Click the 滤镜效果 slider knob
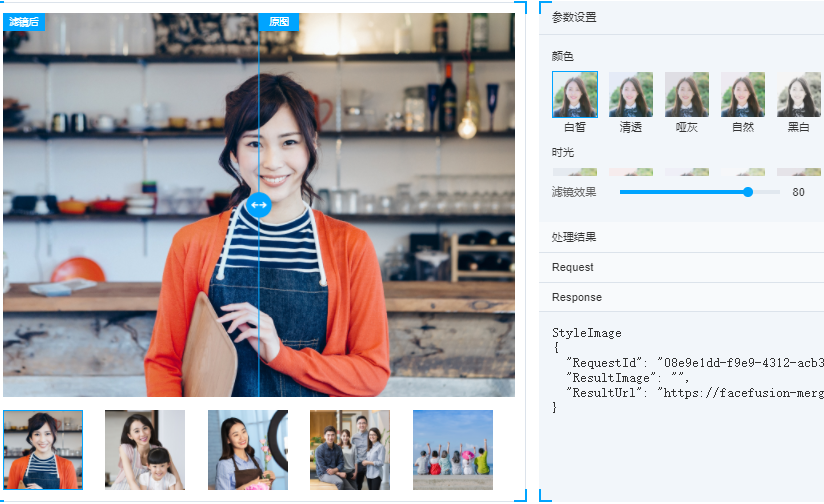824x504 pixels. [748, 192]
